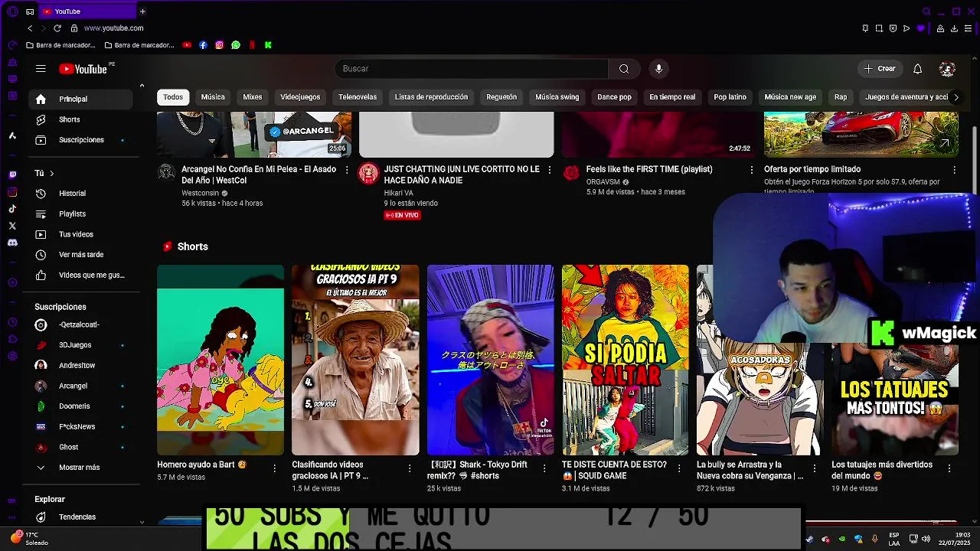The width and height of the screenshot is (980, 551).
Task: Open the Ghost subscription channel
Action: click(80, 447)
